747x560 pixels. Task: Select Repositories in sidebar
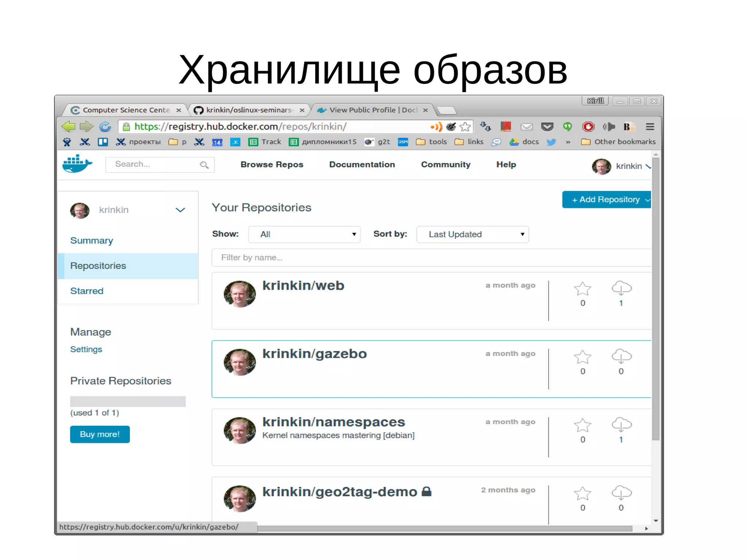click(128, 266)
